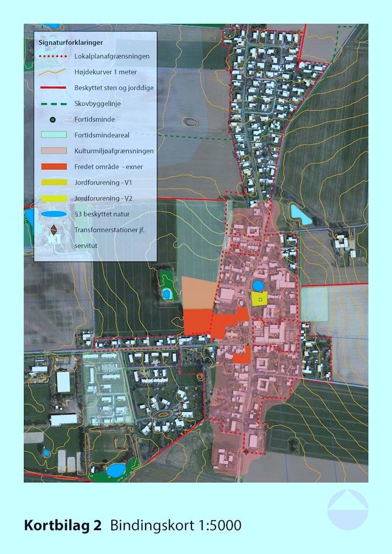
Task: Click the round blue pond beside yellow plot
Action: click(x=258, y=285)
